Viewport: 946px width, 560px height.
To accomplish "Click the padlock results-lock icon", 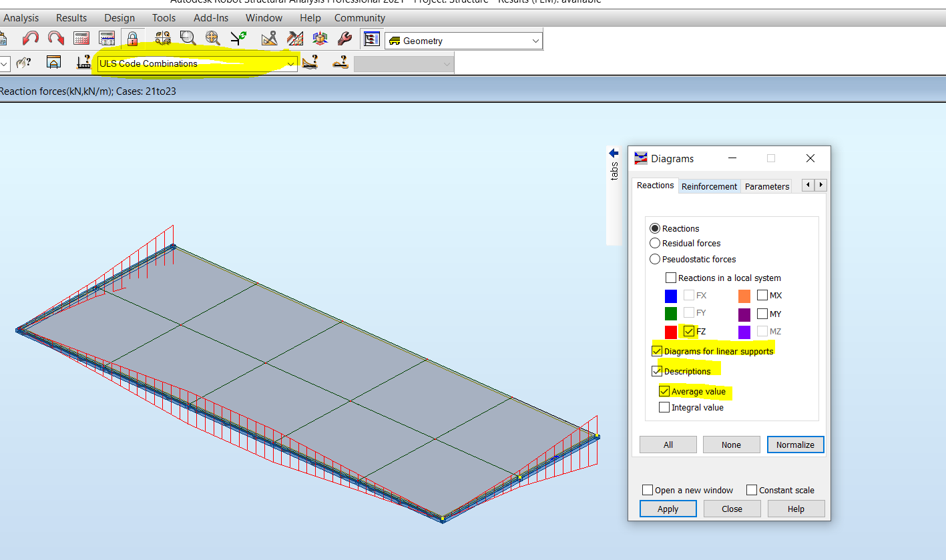I will point(132,38).
